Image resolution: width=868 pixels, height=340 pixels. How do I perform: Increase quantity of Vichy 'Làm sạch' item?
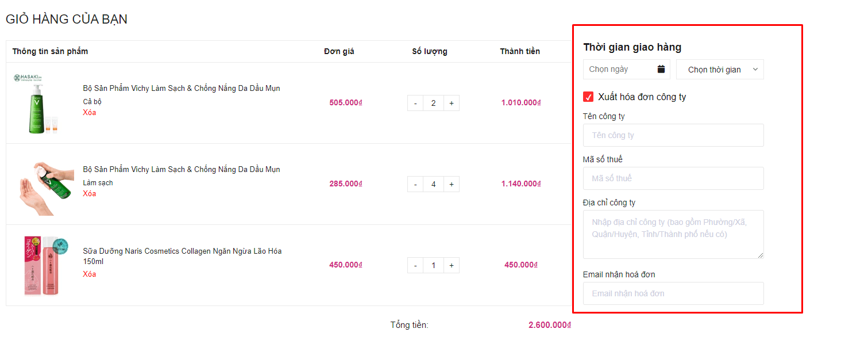tap(452, 184)
